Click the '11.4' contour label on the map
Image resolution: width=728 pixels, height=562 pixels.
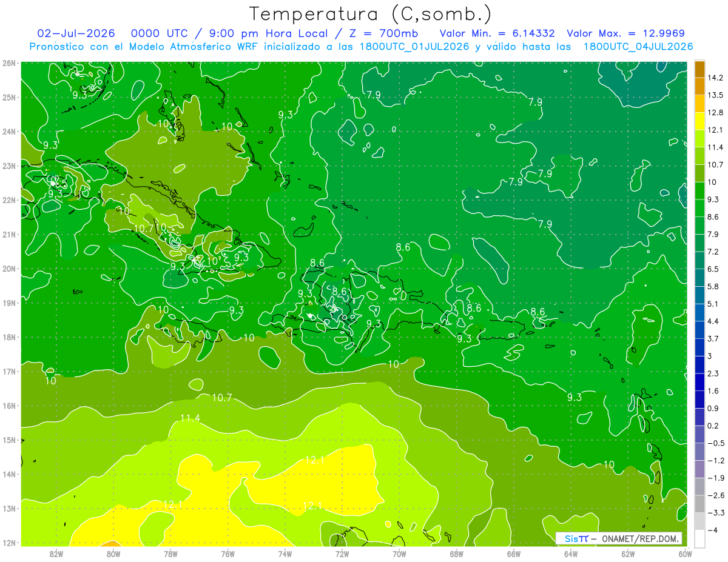(190, 418)
